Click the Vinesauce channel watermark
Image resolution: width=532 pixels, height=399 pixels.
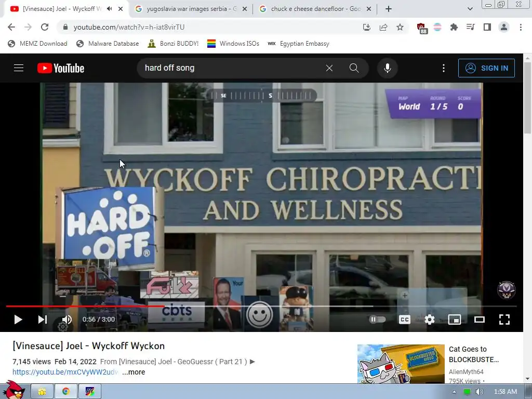(506, 290)
